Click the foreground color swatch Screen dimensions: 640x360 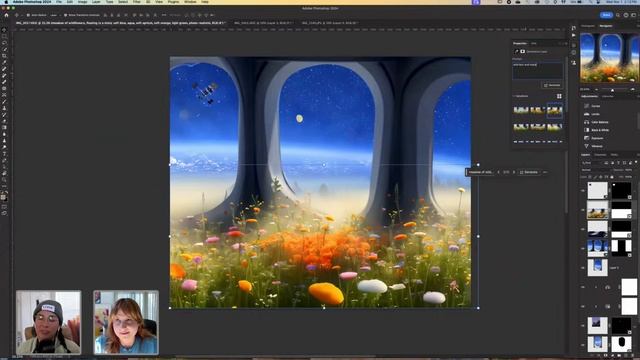click(3, 197)
